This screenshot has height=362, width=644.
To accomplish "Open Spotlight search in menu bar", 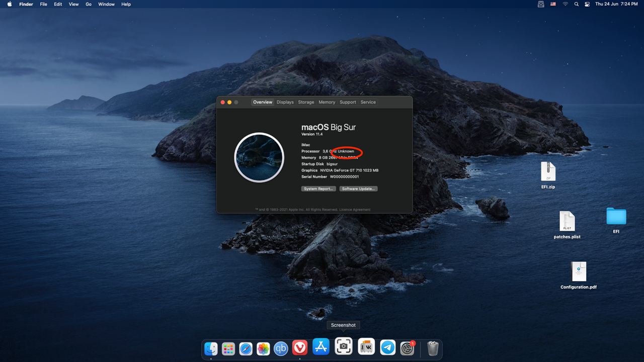I will click(577, 4).
